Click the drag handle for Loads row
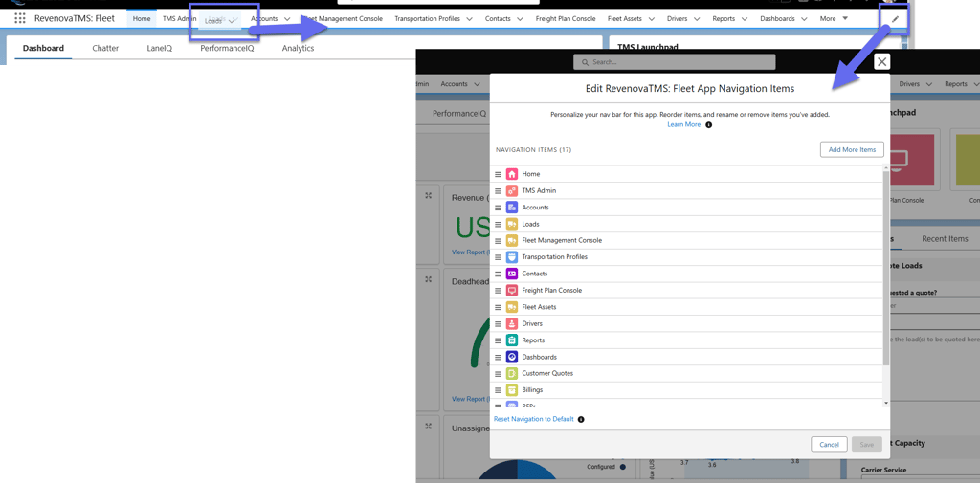Image resolution: width=980 pixels, height=483 pixels. tap(498, 224)
